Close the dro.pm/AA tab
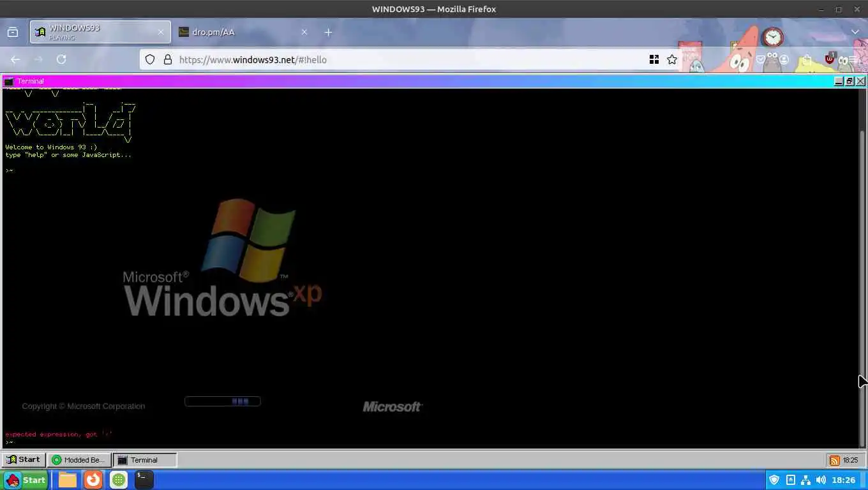Screen dimensions: 868x490 (304, 32)
